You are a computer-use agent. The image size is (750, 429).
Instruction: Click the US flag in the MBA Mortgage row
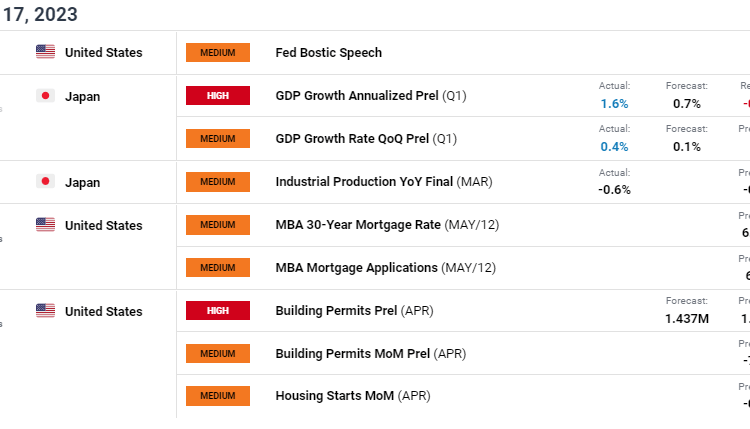45,225
